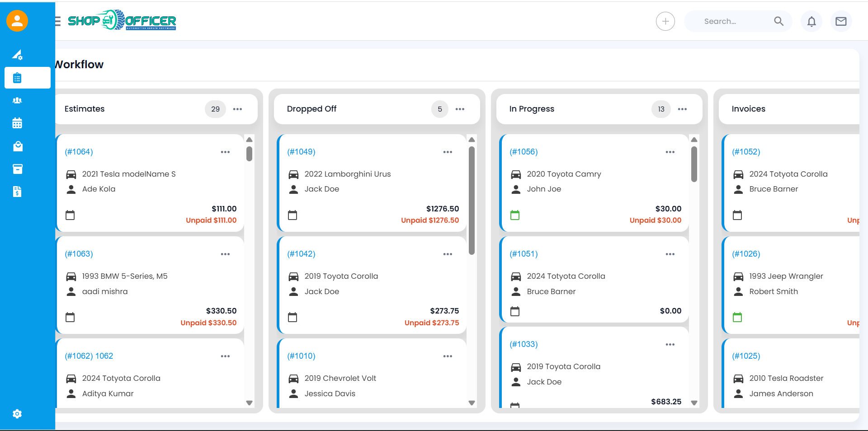Open options for card #1064
Image resolution: width=868 pixels, height=431 pixels.
225,152
